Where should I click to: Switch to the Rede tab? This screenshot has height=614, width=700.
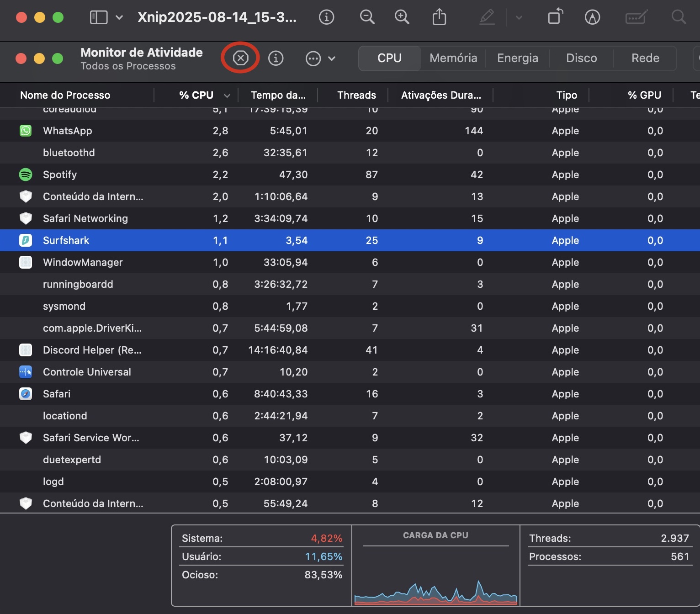(645, 58)
